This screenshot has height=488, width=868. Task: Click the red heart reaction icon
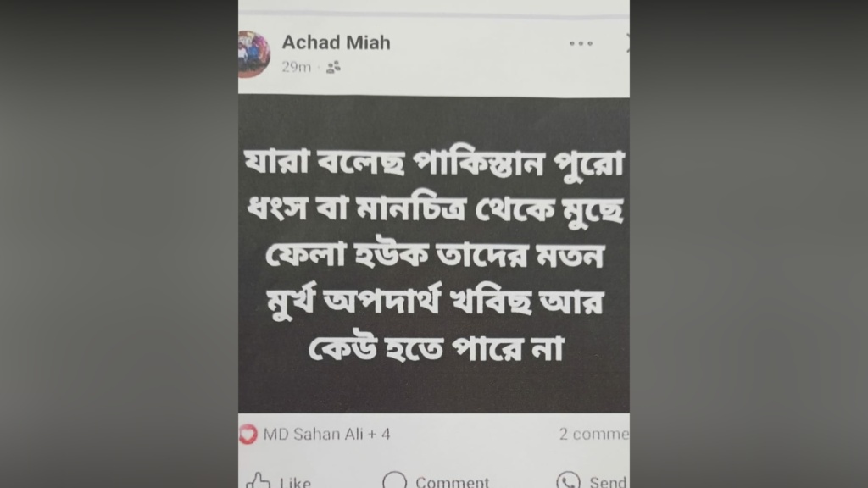[248, 434]
